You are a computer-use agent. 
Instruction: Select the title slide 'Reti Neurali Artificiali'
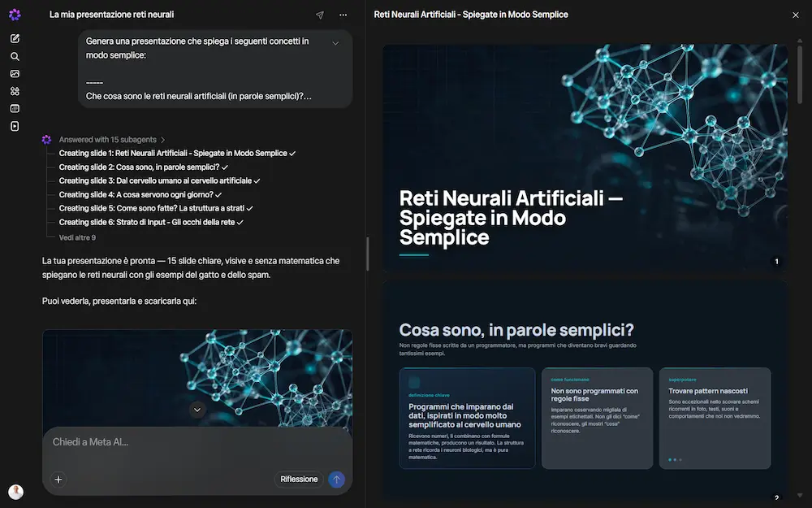pos(585,158)
